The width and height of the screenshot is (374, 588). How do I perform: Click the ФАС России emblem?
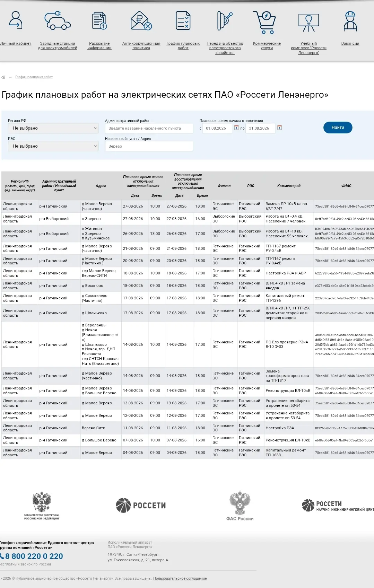(x=240, y=506)
